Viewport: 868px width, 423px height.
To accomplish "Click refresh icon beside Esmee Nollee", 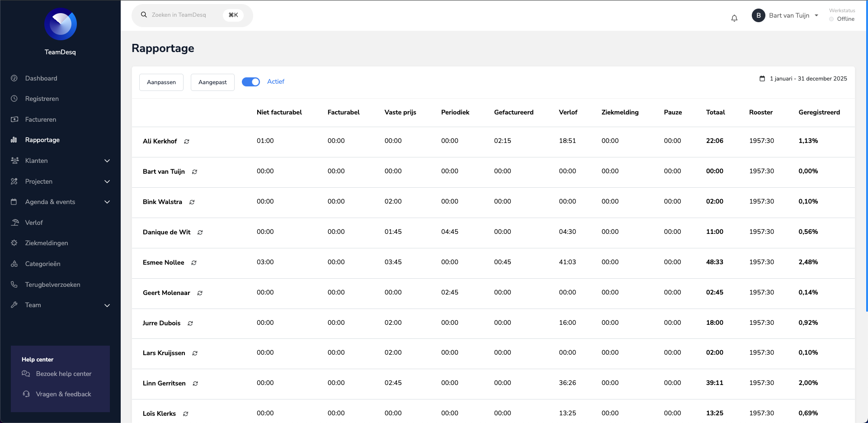I will [x=194, y=263].
